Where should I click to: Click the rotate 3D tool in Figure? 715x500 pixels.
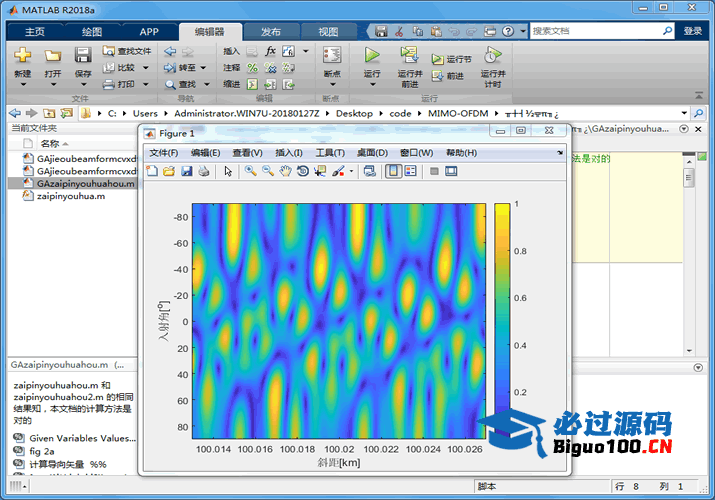click(x=303, y=171)
